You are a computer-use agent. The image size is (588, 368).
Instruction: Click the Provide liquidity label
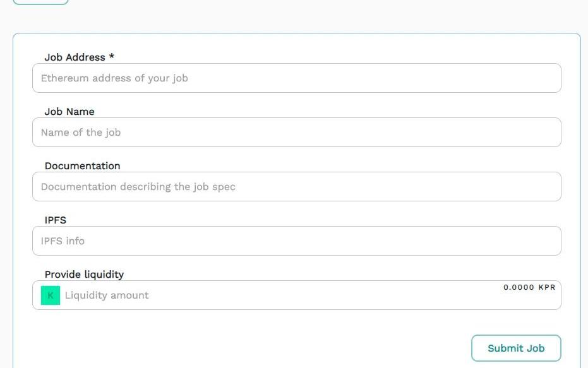(84, 275)
